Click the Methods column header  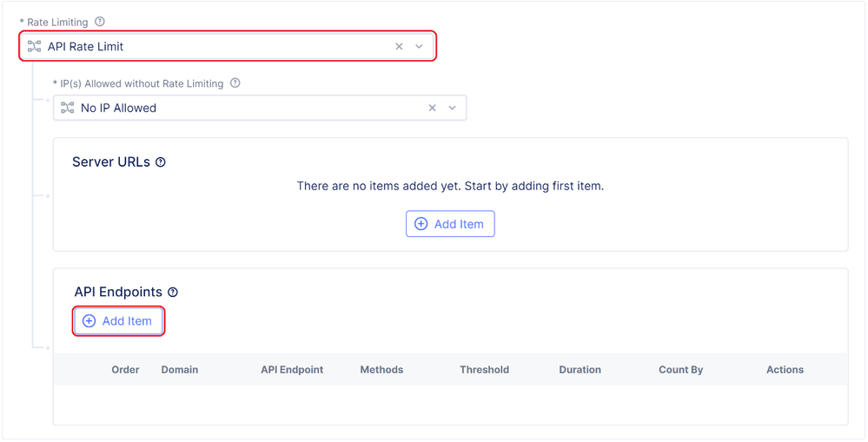[x=381, y=370]
